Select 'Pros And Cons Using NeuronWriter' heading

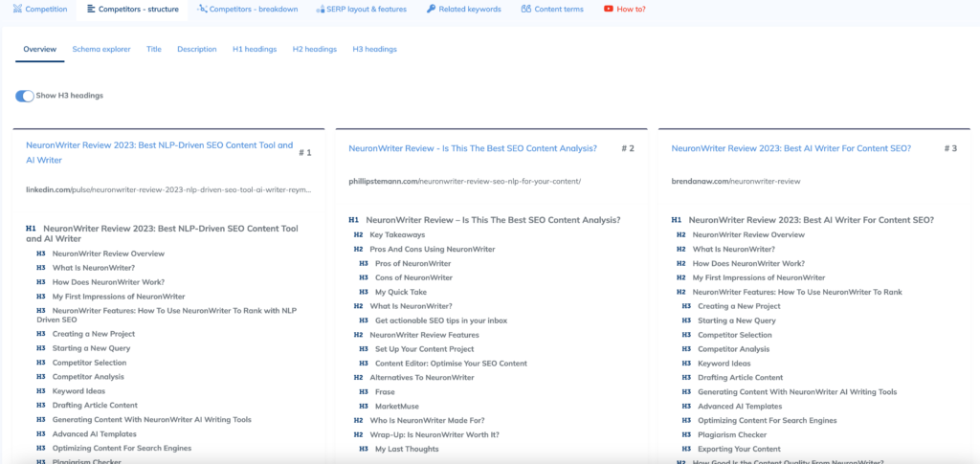tap(433, 250)
